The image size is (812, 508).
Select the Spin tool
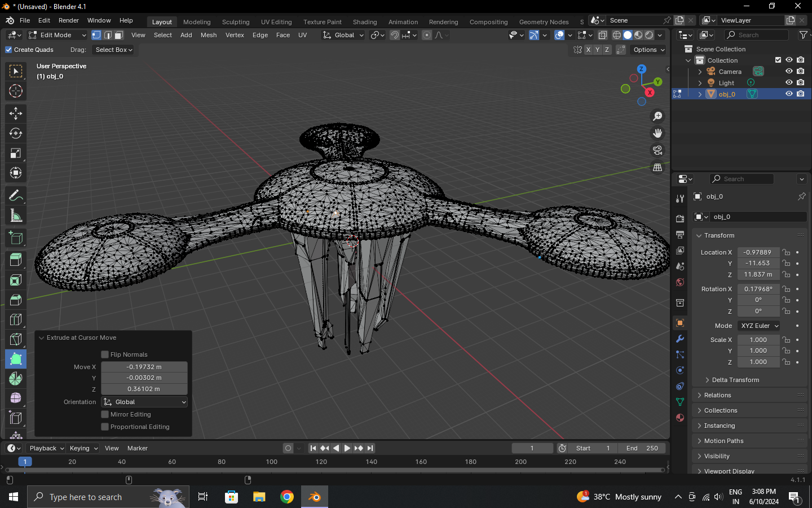[16, 379]
